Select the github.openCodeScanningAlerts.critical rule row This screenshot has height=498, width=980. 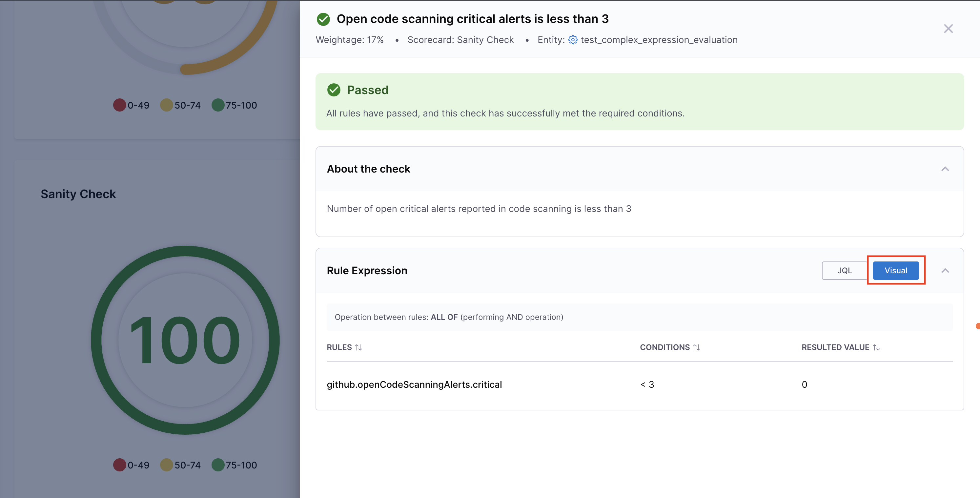click(414, 384)
